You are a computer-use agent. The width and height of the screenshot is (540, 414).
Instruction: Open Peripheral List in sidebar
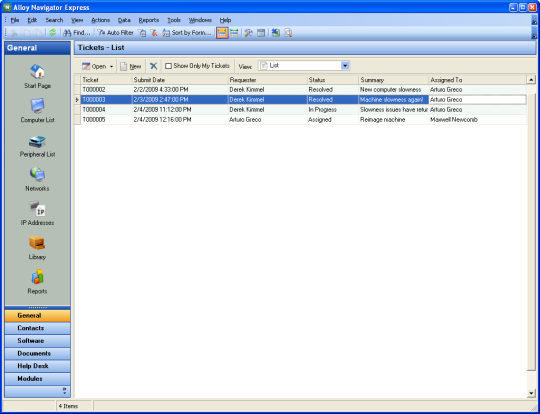pos(37,145)
